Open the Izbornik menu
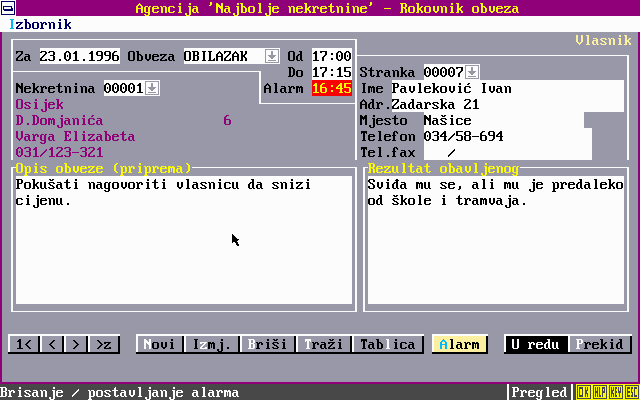The width and height of the screenshot is (640, 400). [x=40, y=24]
